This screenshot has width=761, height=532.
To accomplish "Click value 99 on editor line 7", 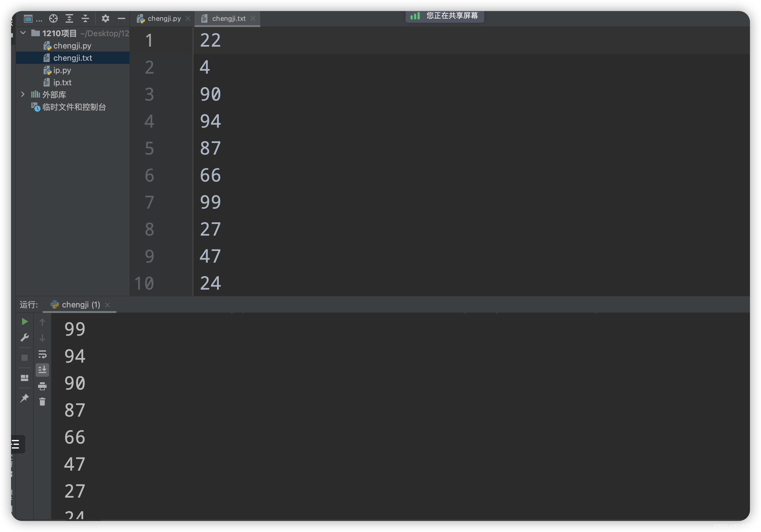I will [210, 202].
